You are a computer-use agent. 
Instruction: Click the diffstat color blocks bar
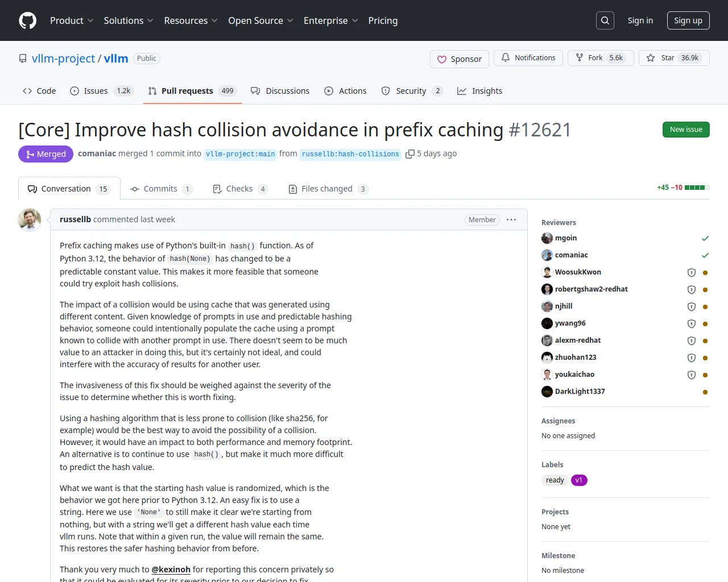point(697,188)
